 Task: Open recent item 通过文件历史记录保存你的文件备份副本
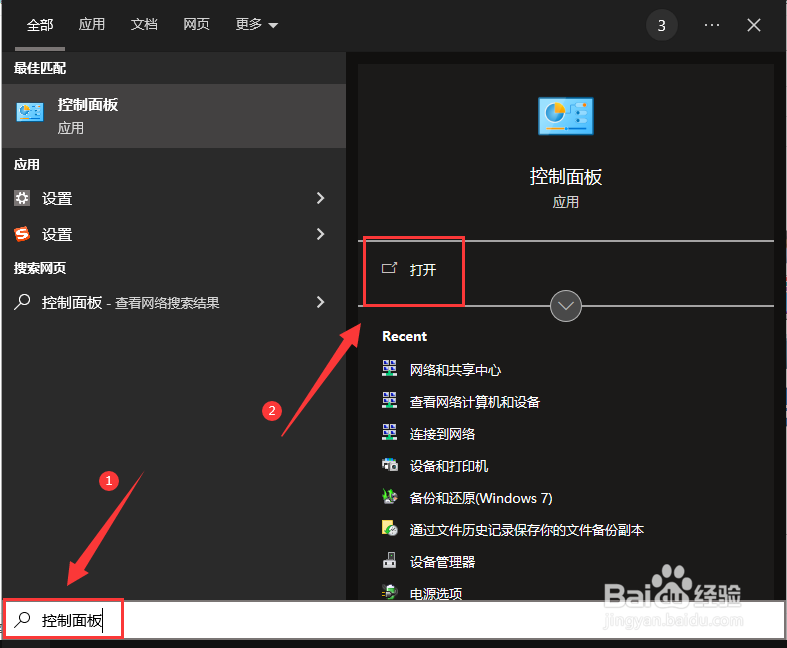point(527,531)
